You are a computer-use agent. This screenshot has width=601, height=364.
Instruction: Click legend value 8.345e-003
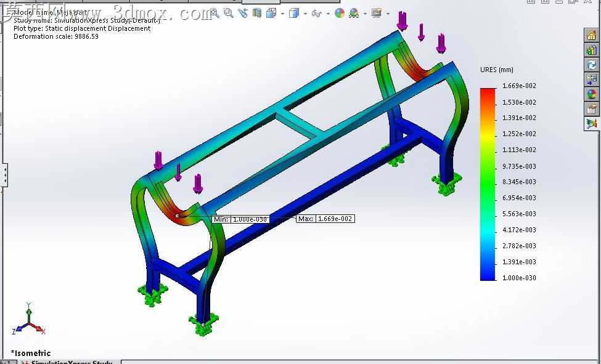click(x=519, y=182)
